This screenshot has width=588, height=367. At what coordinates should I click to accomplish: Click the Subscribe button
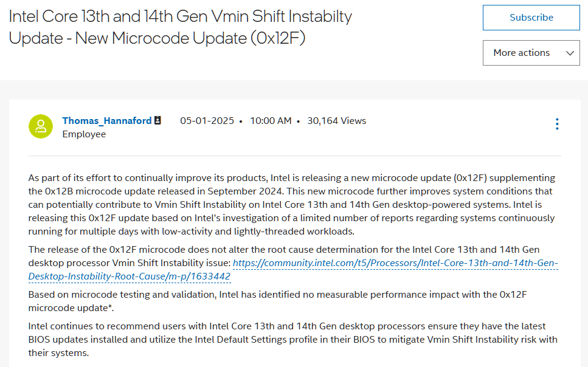coord(531,18)
